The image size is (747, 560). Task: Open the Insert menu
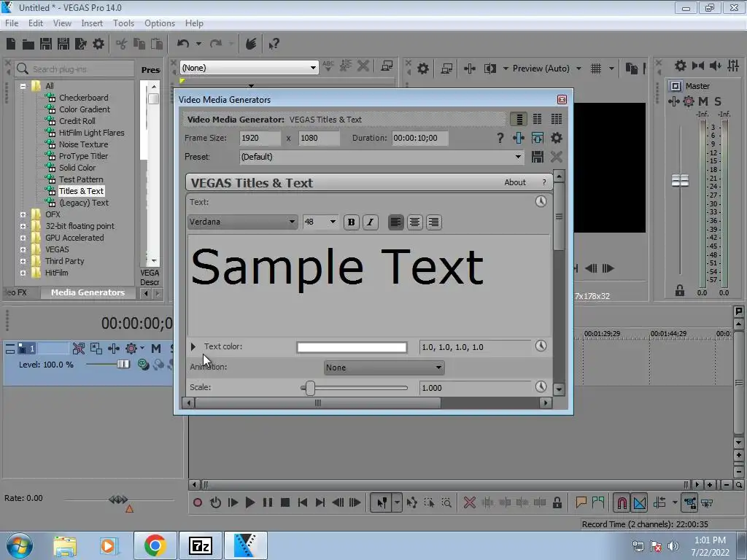pos(92,23)
